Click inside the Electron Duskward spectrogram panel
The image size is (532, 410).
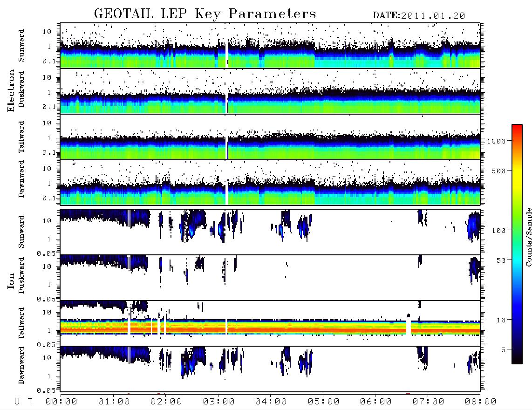click(x=270, y=91)
